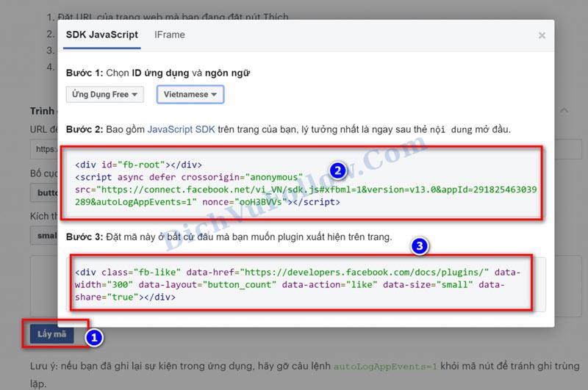The width and height of the screenshot is (588, 390).
Task: Click the arrow beside Vietnamese
Action: click(214, 95)
